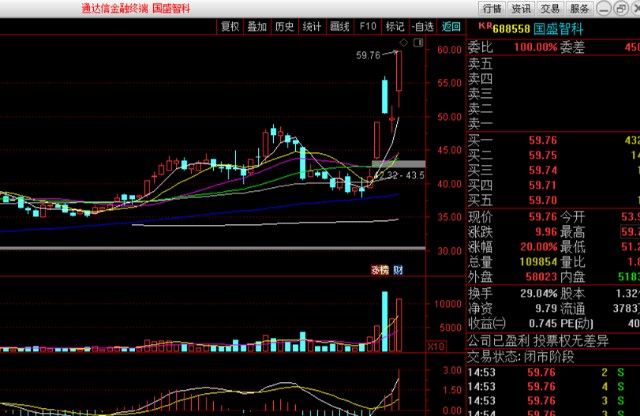Click the latest red candlestick at 59.76
The height and width of the screenshot is (416, 640).
399,71
